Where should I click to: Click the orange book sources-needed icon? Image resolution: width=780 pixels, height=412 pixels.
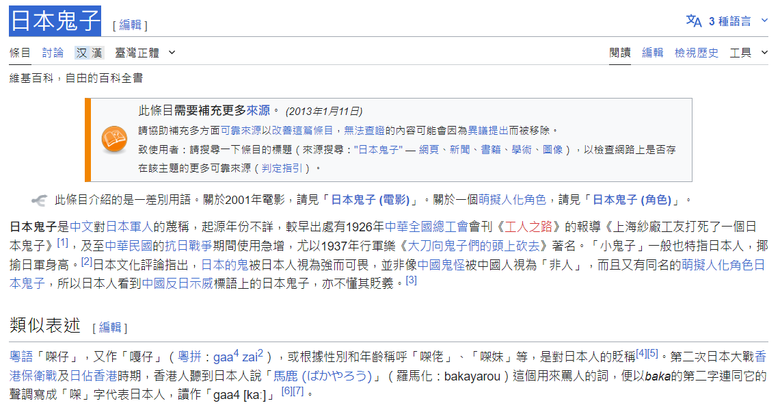pyautogui.click(x=114, y=139)
